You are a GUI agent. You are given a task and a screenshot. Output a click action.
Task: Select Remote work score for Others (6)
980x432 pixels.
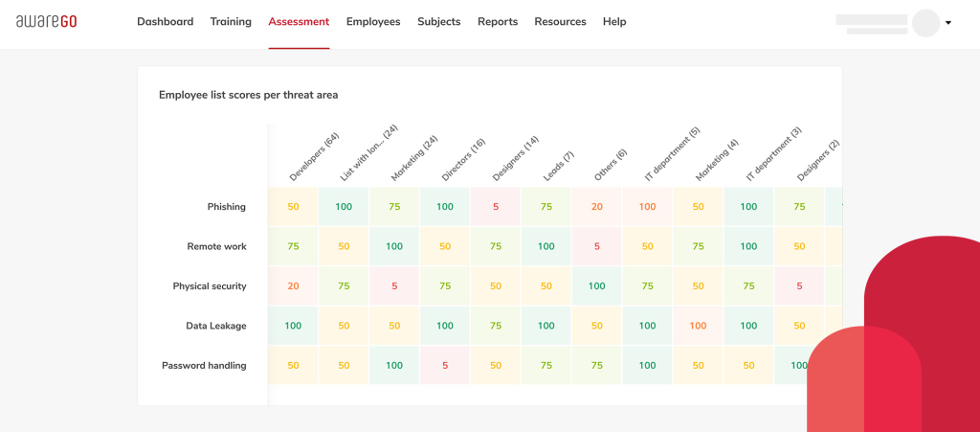coord(596,246)
